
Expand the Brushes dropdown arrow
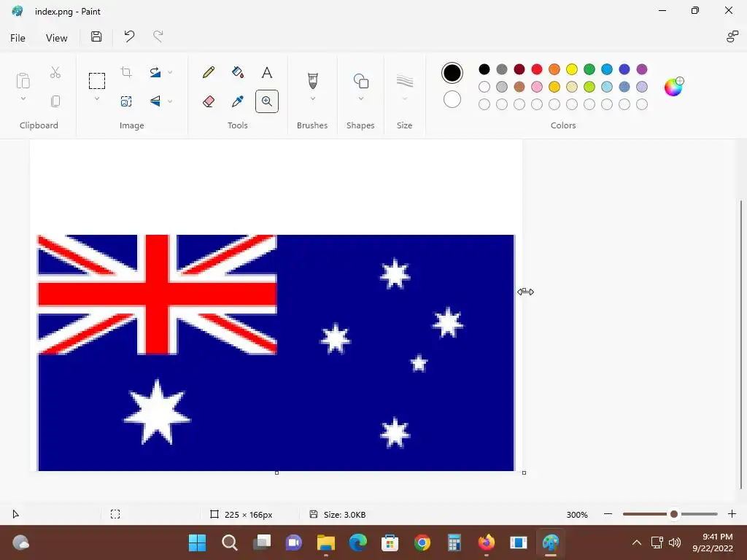click(x=312, y=98)
